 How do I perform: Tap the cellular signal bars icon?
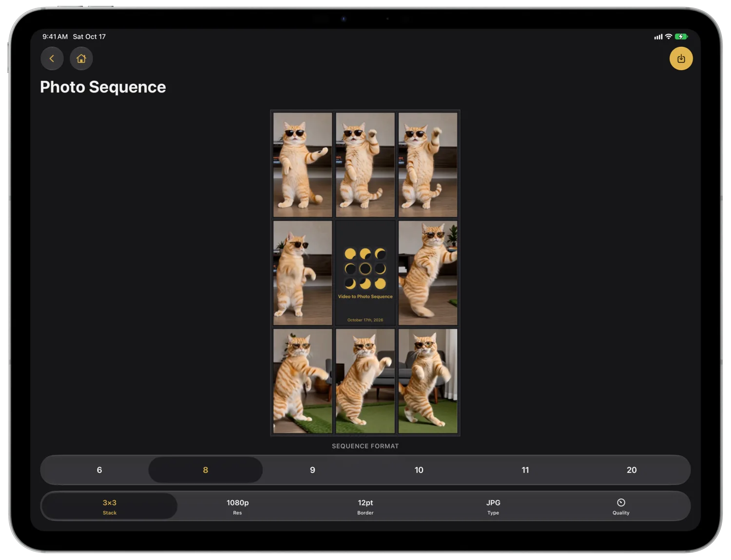pos(658,37)
